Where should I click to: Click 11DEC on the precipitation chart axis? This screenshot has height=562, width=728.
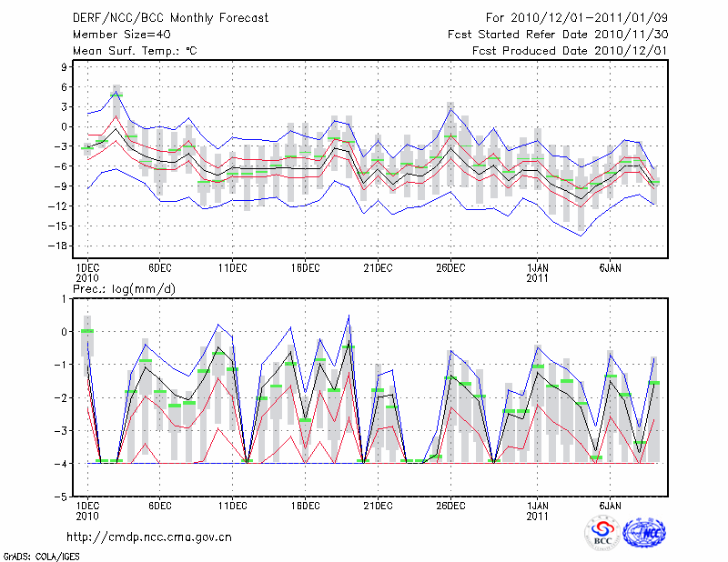[232, 505]
